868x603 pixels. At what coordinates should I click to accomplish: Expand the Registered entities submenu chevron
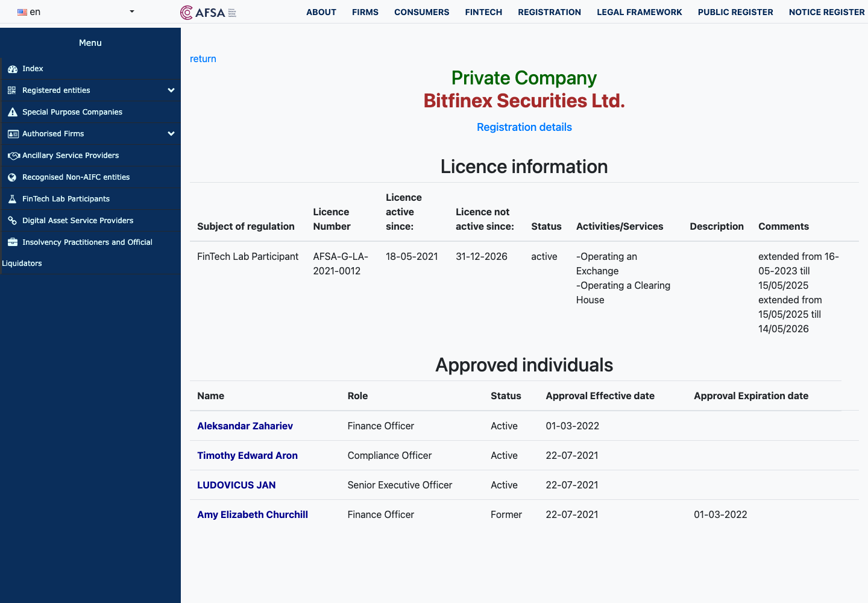171,90
